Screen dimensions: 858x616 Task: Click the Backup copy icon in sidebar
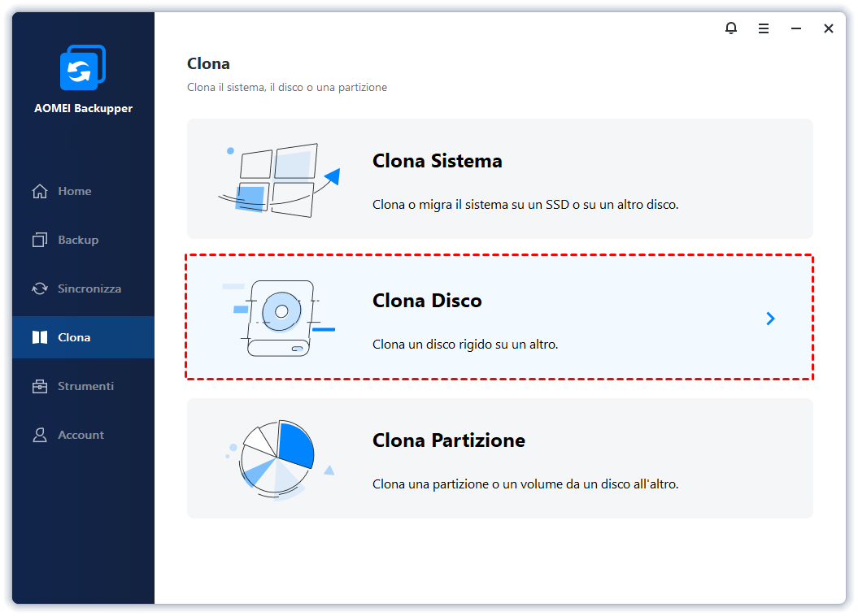(39, 240)
